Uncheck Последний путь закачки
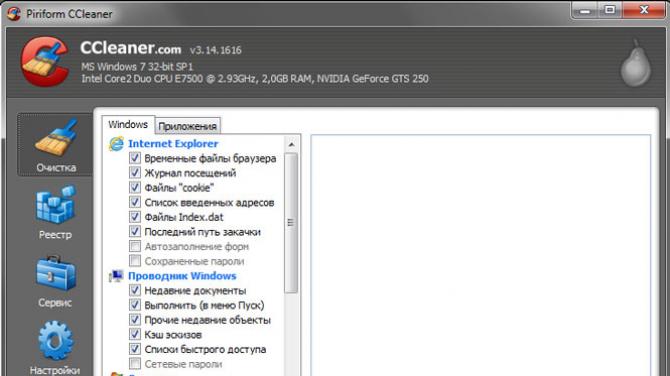 click(x=135, y=232)
